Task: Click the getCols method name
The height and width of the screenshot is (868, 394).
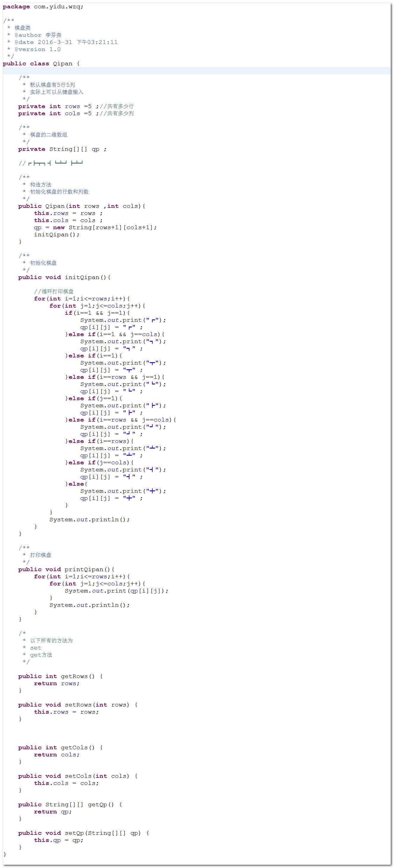Action: point(74,747)
